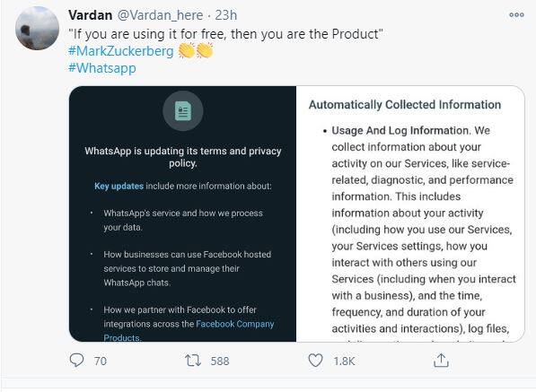Screen dimensions: 536x392
Task: Open the Automatically Collected Information image
Action: pos(410,213)
